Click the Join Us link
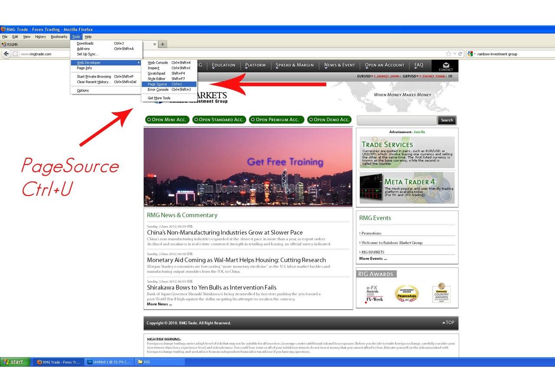Screen dimensions: 555x392 tap(419, 132)
